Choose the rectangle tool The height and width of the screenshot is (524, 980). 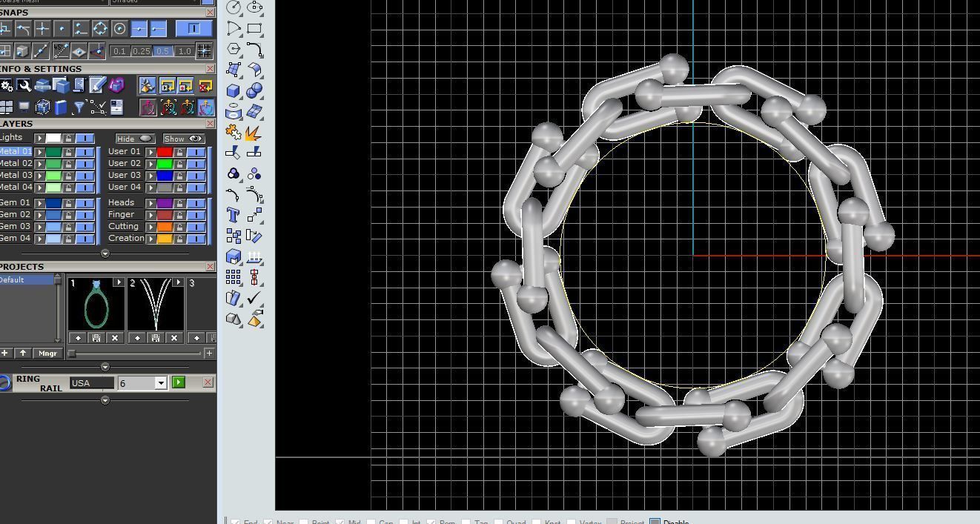click(x=254, y=28)
